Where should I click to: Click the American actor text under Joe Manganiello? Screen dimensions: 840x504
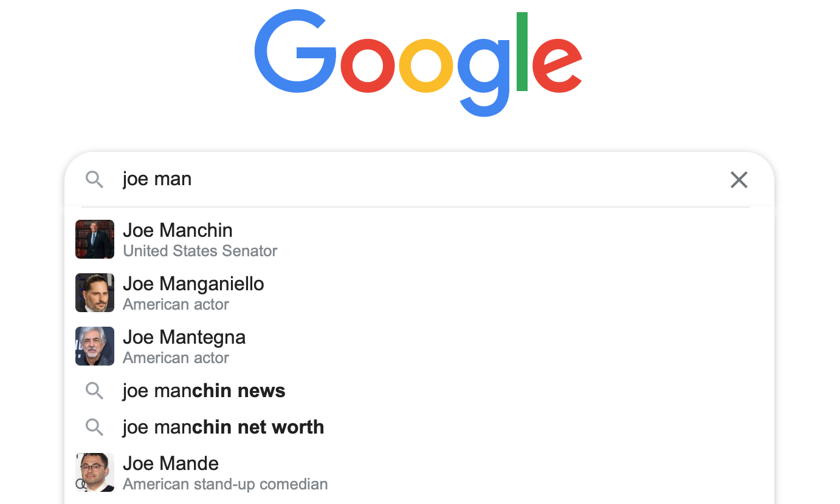[176, 304]
